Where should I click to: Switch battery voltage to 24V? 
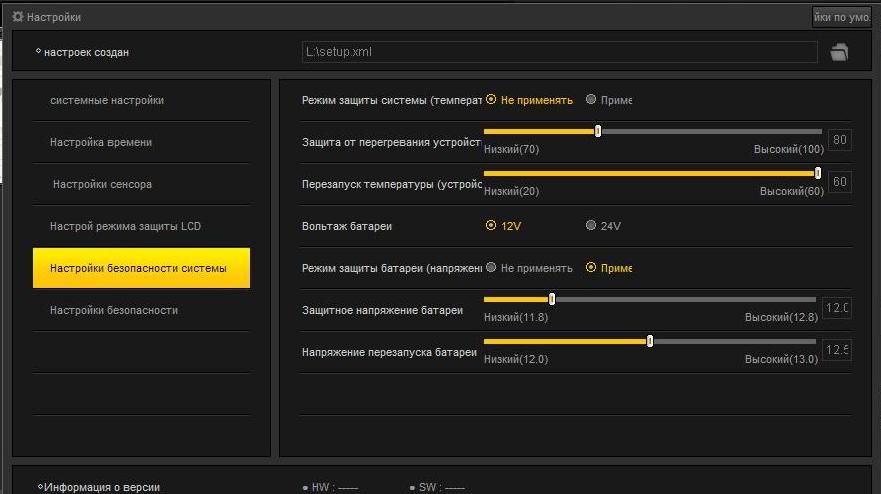591,226
